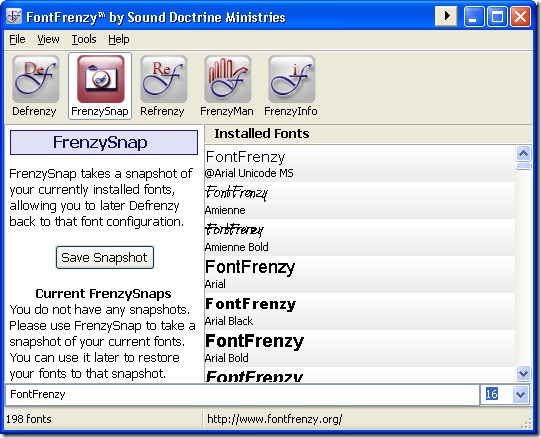Click the FontFrenzy sample text field
541x438 pixels.
click(x=242, y=394)
